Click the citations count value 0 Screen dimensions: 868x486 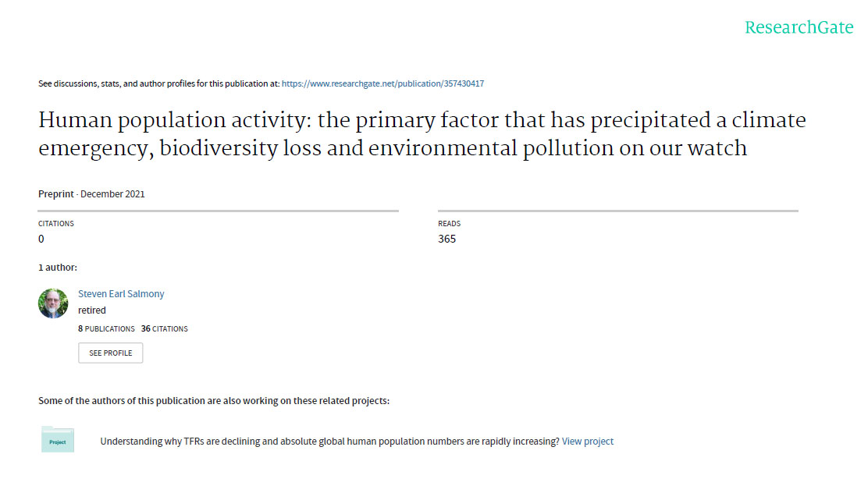coord(41,239)
